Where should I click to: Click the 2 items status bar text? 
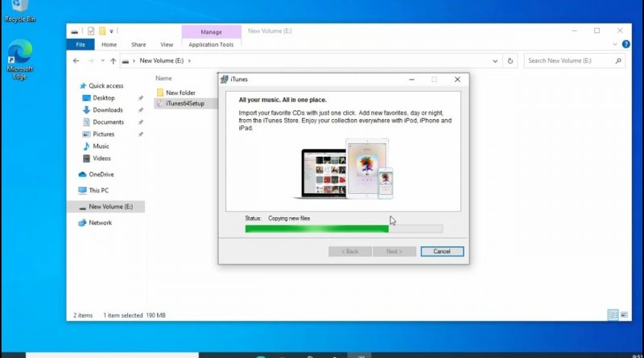point(83,315)
